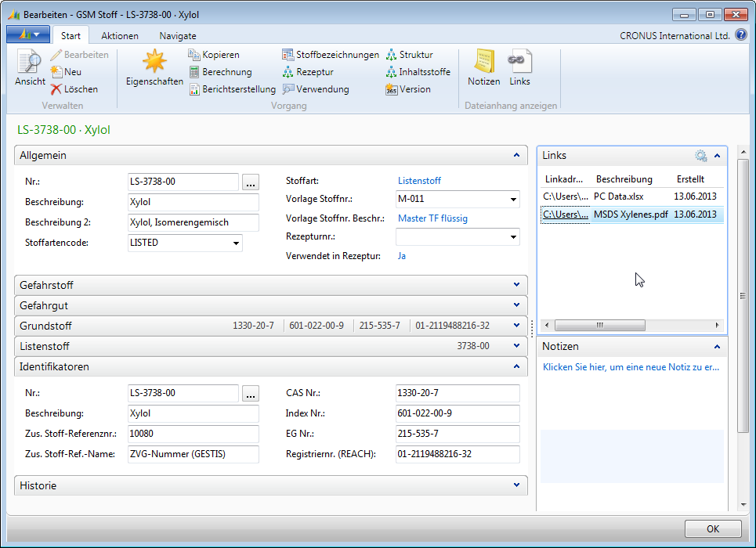Click the help question mark icon
The image size is (756, 548).
coord(740,35)
